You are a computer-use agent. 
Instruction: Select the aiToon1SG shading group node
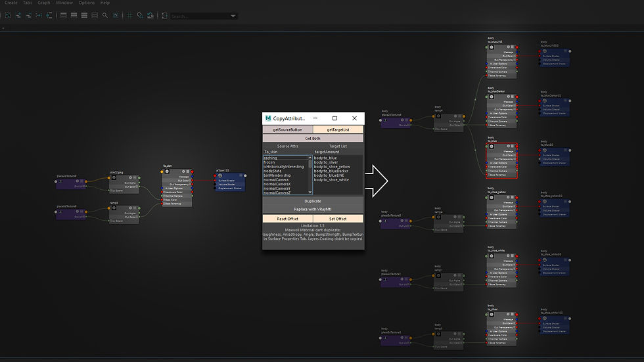coord(230,182)
